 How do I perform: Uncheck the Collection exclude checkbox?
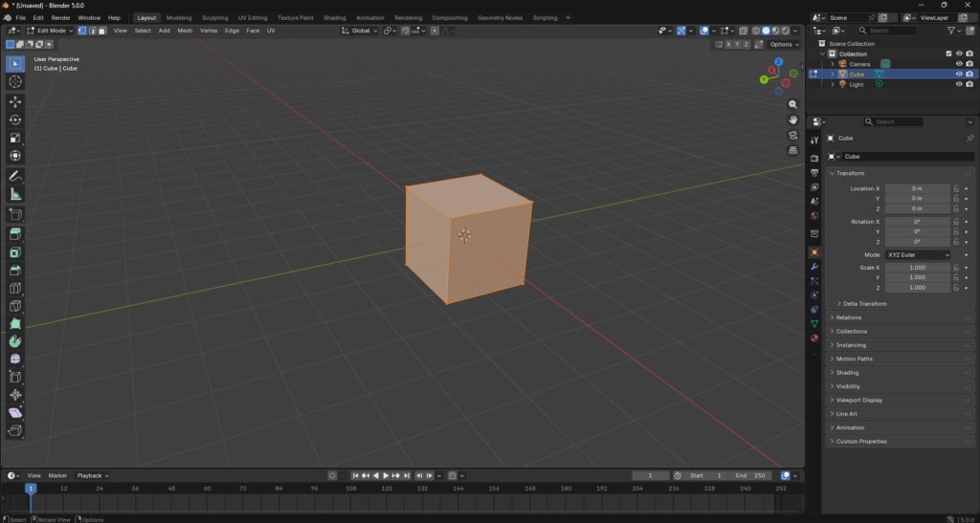pyautogui.click(x=948, y=54)
